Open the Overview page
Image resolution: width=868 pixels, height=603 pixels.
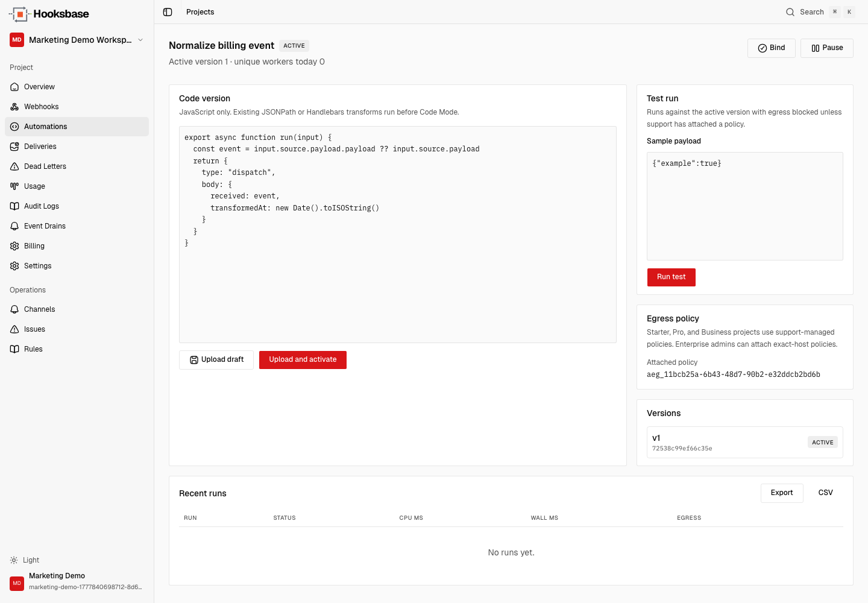[x=77, y=87]
